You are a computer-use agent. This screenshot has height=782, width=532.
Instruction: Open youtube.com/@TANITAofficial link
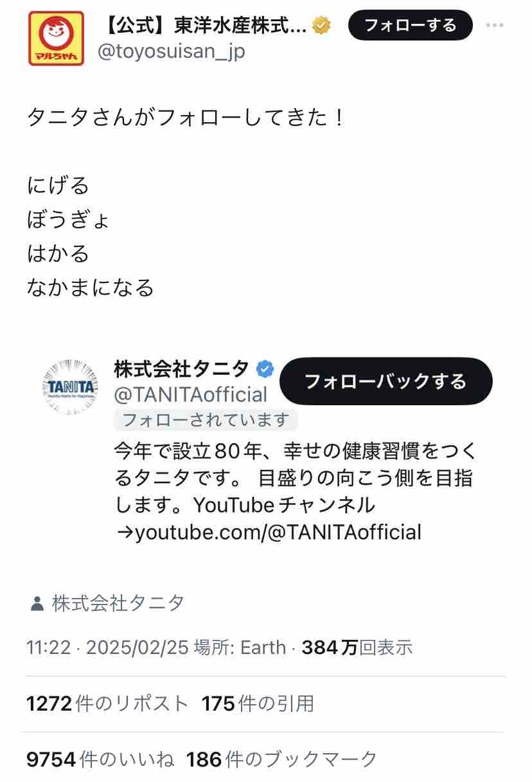click(x=269, y=532)
